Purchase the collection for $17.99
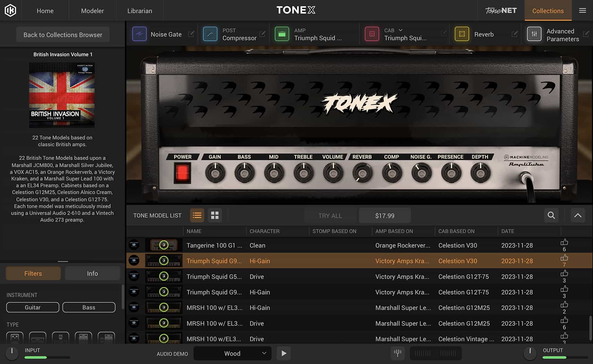Viewport: 593px width, 364px height. [385, 215]
